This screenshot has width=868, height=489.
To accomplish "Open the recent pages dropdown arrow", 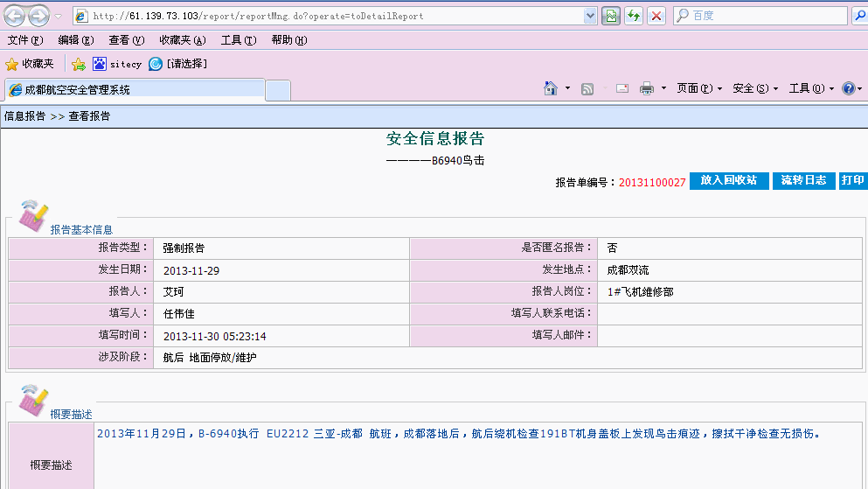I will 58,17.
